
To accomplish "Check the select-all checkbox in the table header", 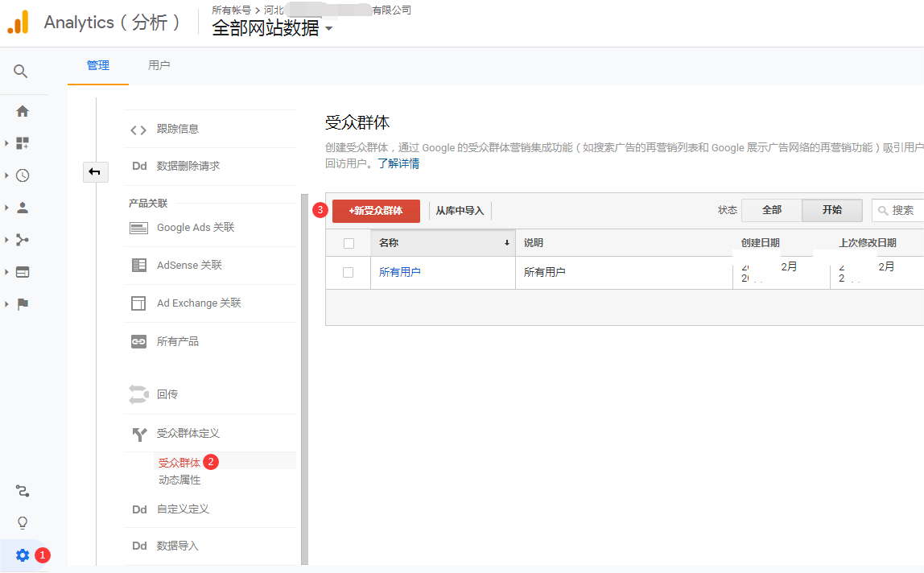I will tap(349, 242).
